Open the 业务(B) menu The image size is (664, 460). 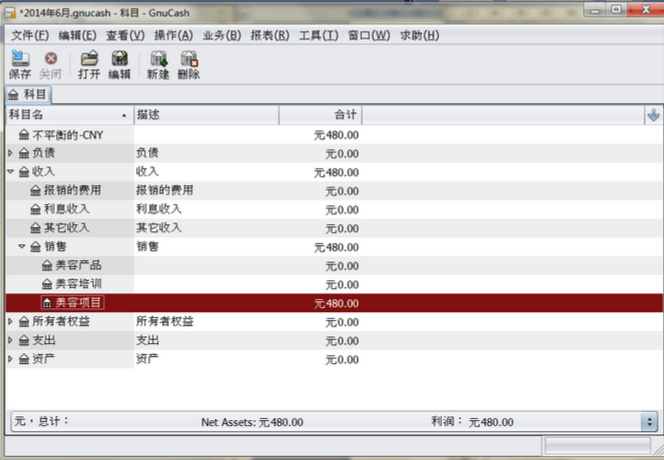[x=221, y=35]
